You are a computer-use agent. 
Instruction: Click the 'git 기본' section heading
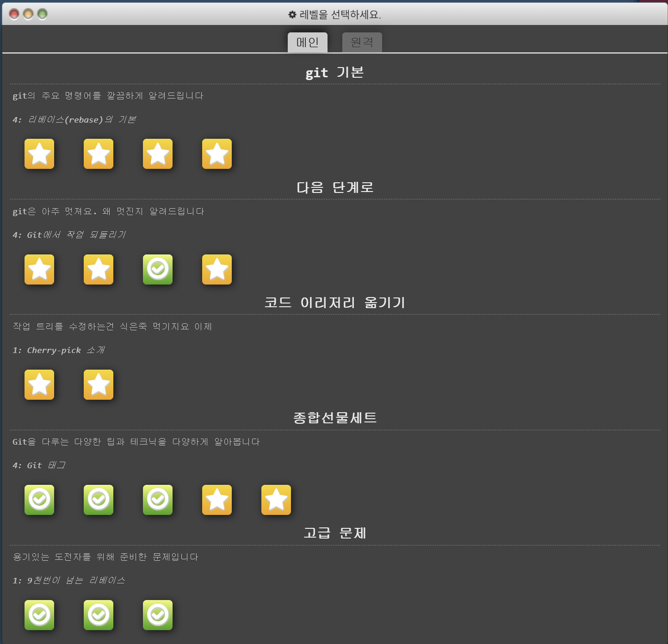(334, 73)
